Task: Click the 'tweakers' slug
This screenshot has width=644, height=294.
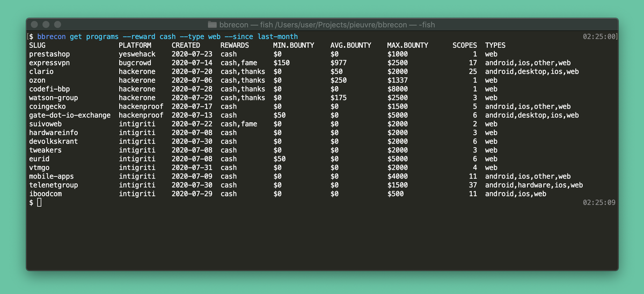Action: point(45,150)
